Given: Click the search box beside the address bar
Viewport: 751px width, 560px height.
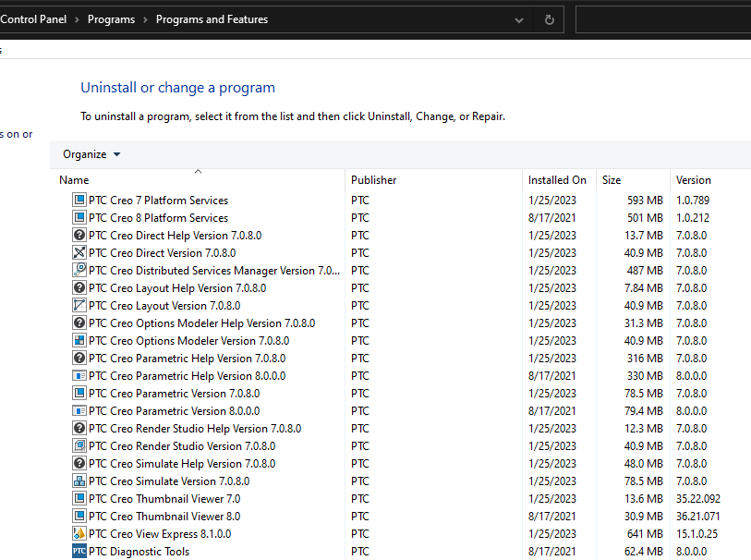Looking at the screenshot, I should coord(661,19).
